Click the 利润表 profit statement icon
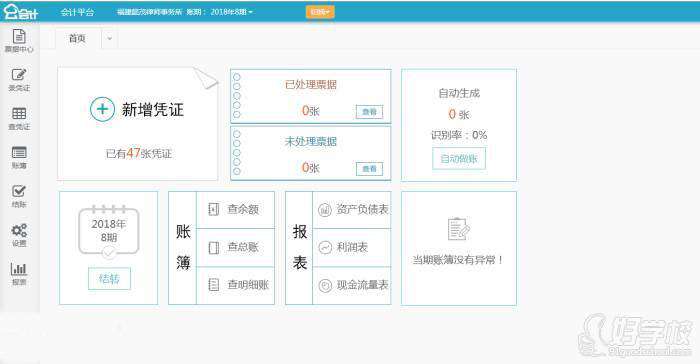This screenshot has width=700, height=364. point(325,247)
